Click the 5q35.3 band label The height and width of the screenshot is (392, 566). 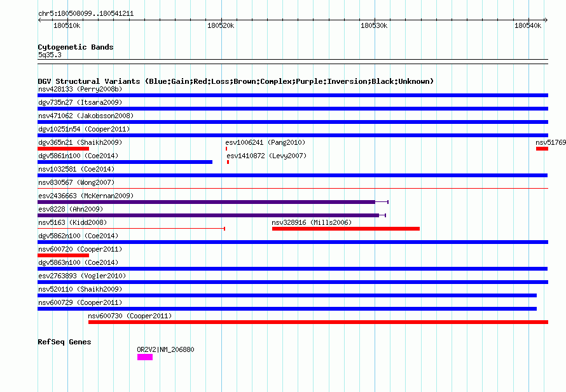[50, 55]
